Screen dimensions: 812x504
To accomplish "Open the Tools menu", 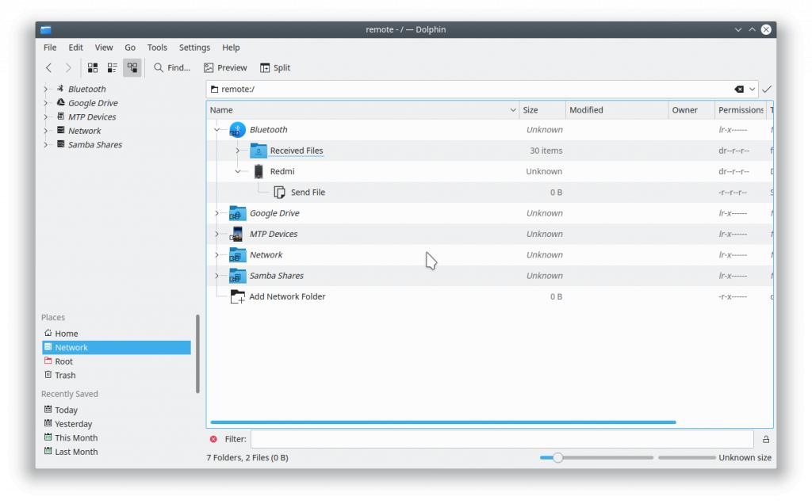I will point(157,48).
